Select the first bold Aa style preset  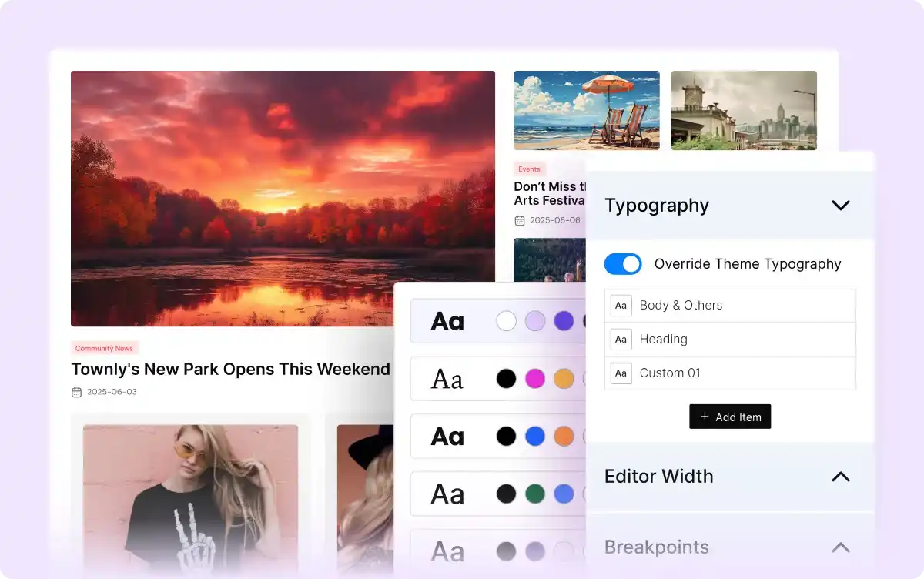[x=447, y=321]
